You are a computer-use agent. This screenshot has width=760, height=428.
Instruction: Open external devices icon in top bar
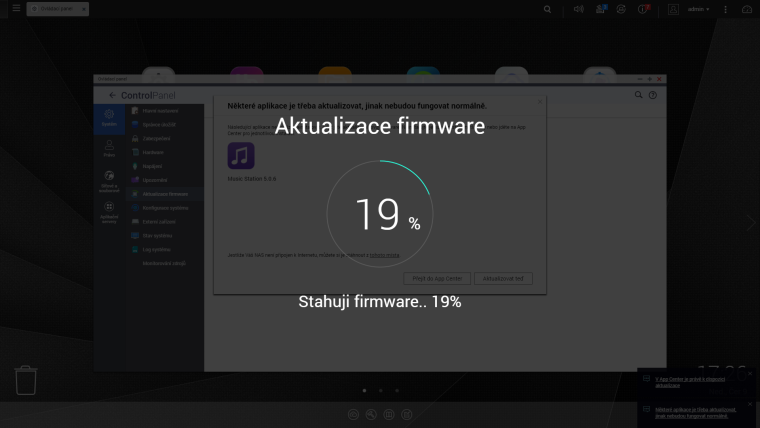621,9
